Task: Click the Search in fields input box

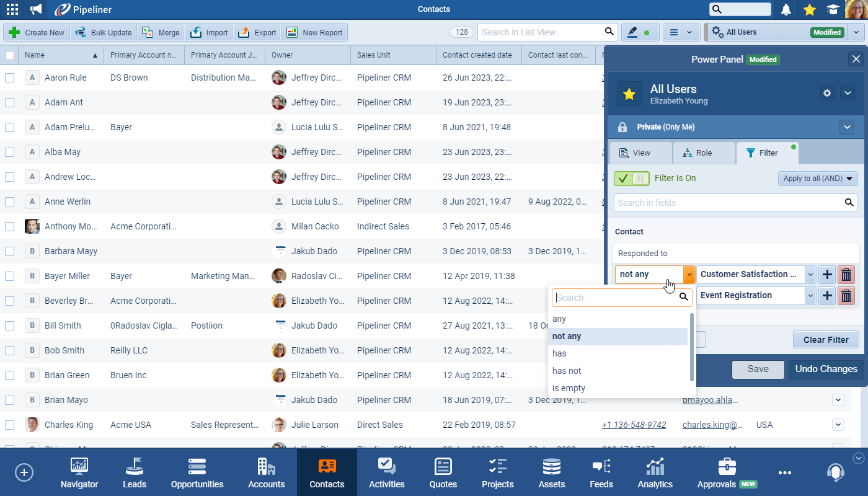Action: (728, 203)
